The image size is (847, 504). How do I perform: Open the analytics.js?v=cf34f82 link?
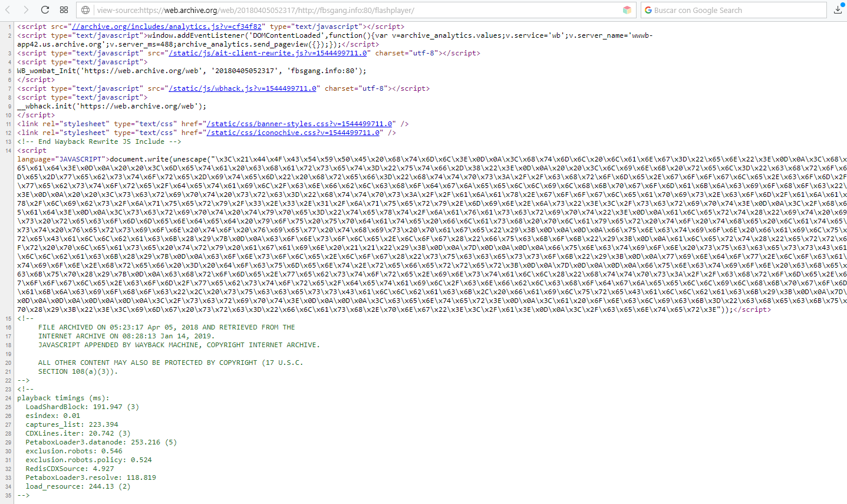tap(167, 27)
